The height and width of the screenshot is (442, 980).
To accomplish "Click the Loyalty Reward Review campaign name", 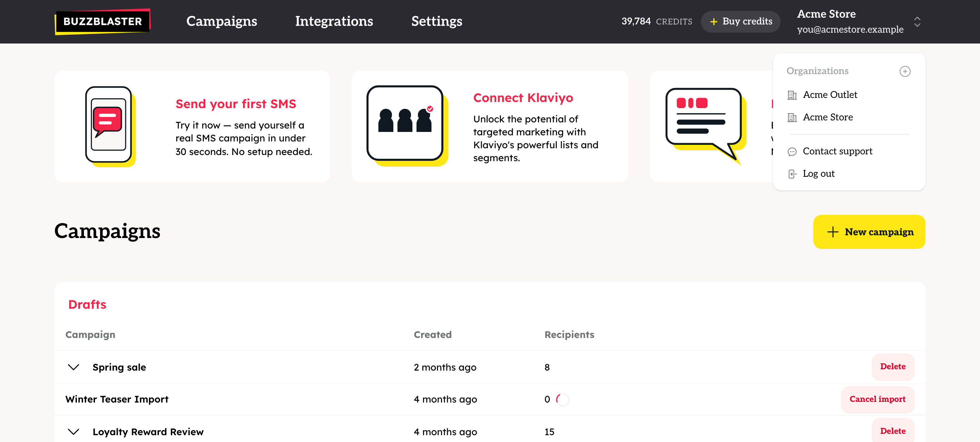I will [148, 431].
